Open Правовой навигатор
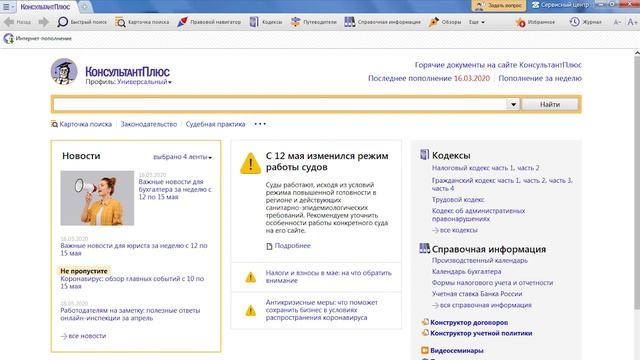 [x=209, y=22]
